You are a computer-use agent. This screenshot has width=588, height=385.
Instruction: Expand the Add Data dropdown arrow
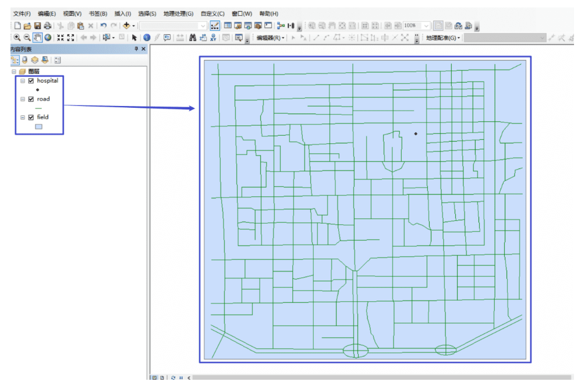pos(133,26)
